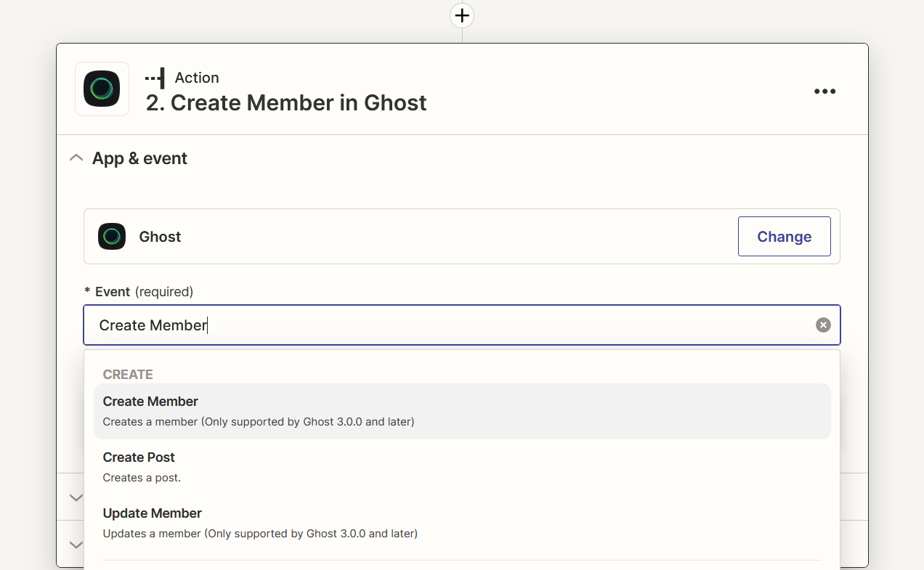Pick the Update Member event option
The height and width of the screenshot is (570, 924).
(462, 523)
